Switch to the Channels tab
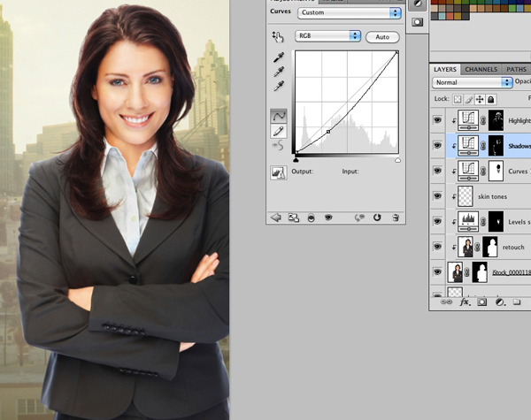This screenshot has width=531, height=420. tap(481, 69)
